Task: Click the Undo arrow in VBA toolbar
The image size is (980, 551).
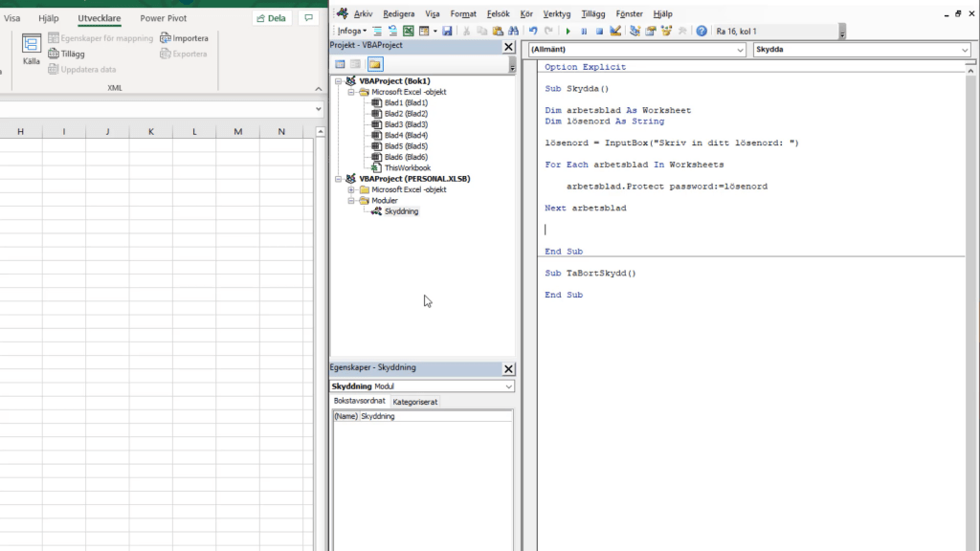Action: click(533, 32)
